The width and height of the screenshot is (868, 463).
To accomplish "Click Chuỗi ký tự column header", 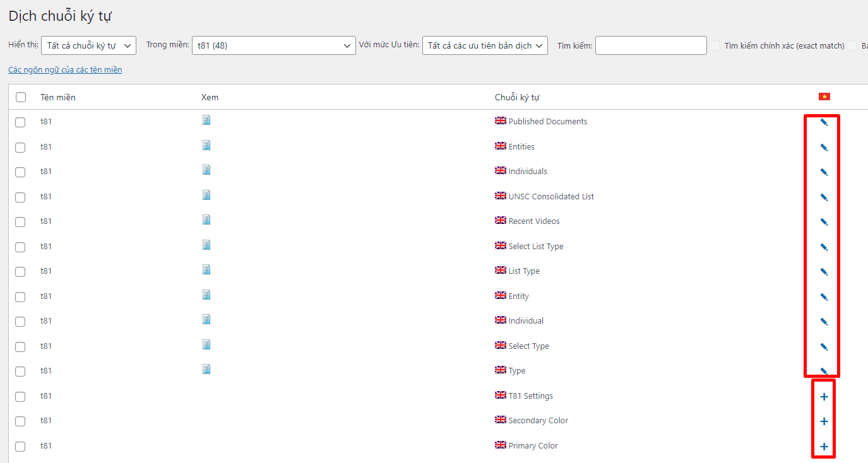I will tap(517, 97).
